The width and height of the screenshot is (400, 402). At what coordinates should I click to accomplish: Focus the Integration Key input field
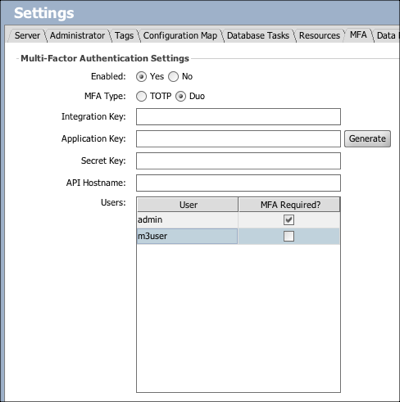(x=238, y=117)
